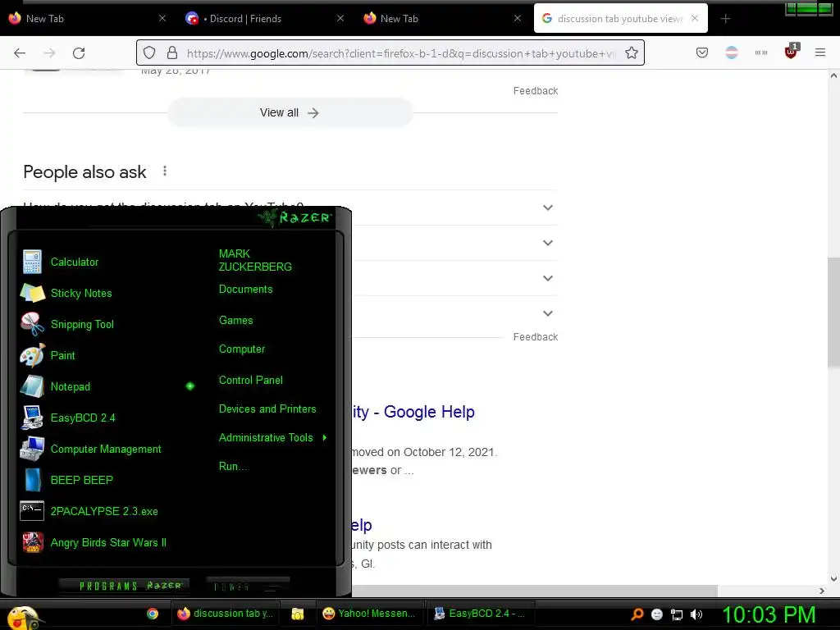
Task: Expand the fourth People also ask question
Action: pos(547,313)
